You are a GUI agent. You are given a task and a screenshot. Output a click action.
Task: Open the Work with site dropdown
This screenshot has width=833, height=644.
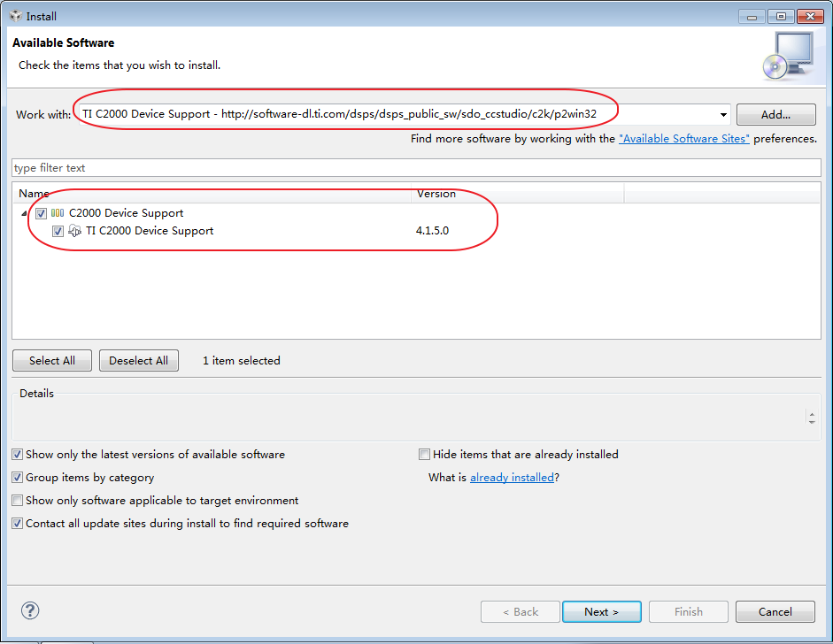[723, 114]
